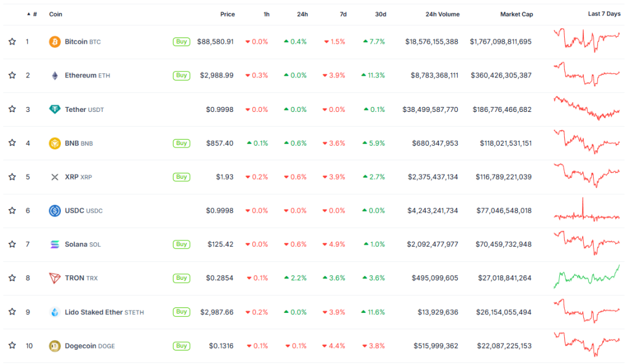Sort table by 24h Volume header
The image size is (630, 364).
442,14
